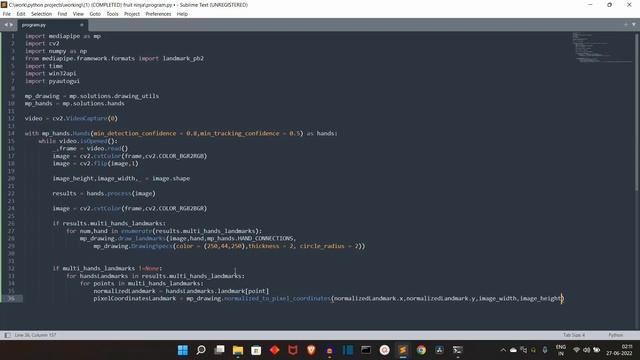Screen dimensions: 640x360
Task: Show hidden system tray icons
Action: [x=503, y=350]
